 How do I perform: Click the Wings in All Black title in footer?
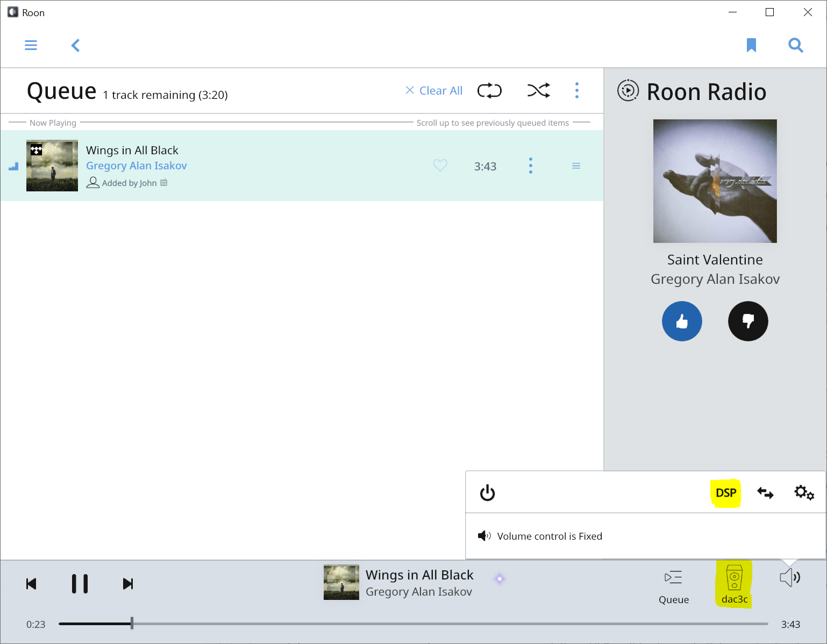(419, 575)
